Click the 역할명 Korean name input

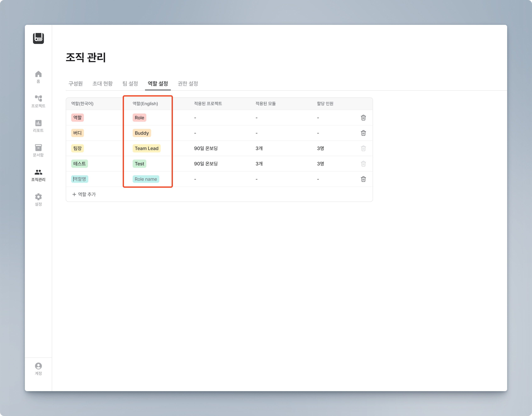[80, 179]
